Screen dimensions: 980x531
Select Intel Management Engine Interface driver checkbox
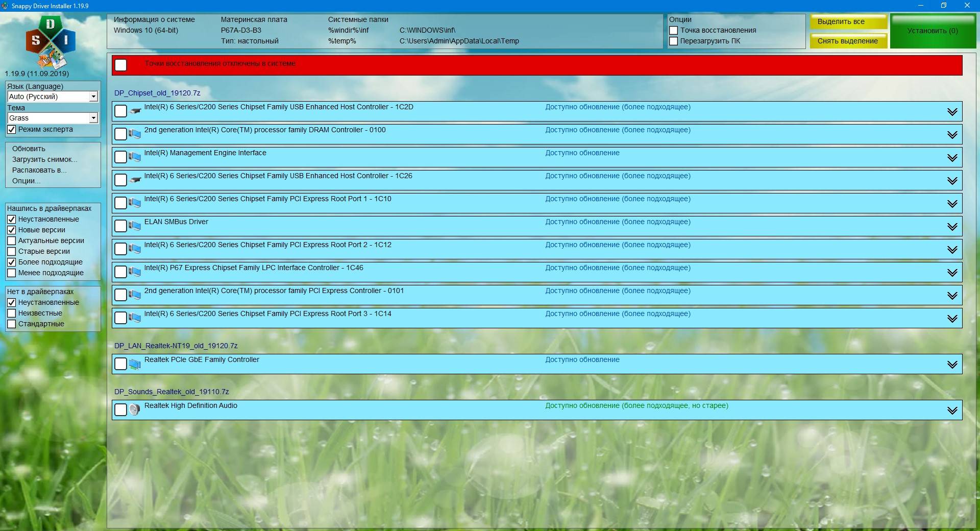(x=120, y=157)
